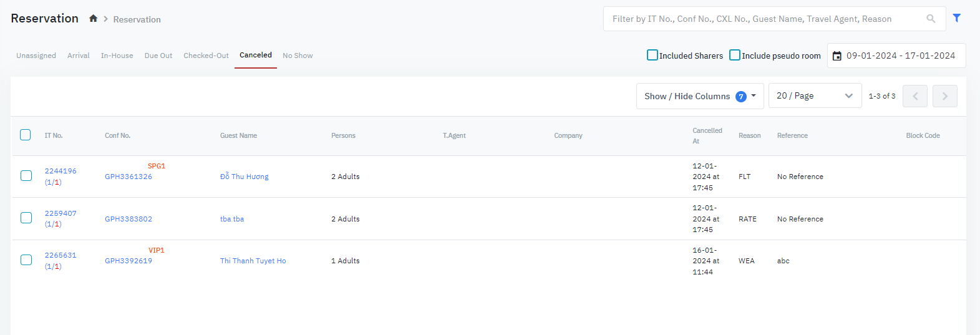Click the (1/1) under 2244196

click(53, 182)
